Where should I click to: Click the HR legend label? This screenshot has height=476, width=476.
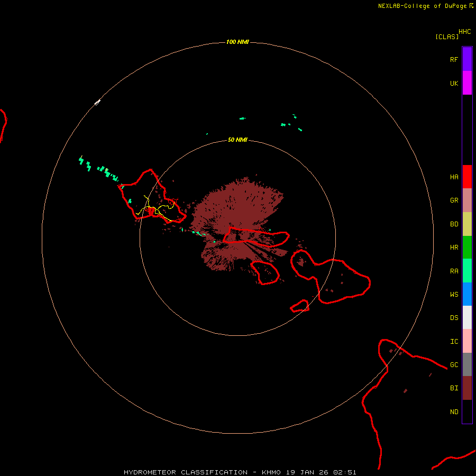tap(454, 247)
